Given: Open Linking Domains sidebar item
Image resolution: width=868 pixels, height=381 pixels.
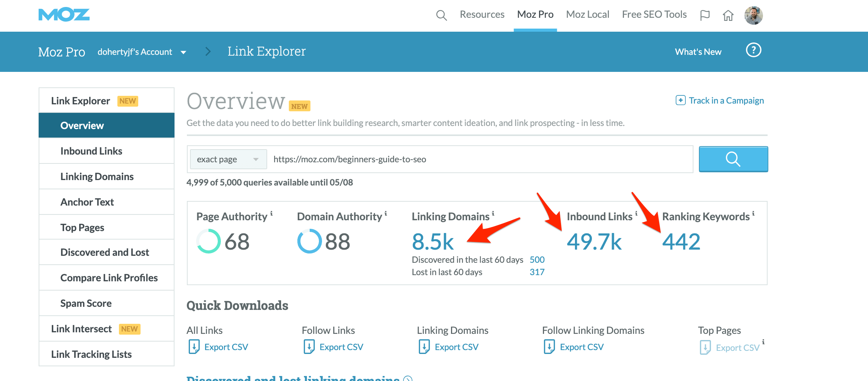Looking at the screenshot, I should pyautogui.click(x=107, y=176).
